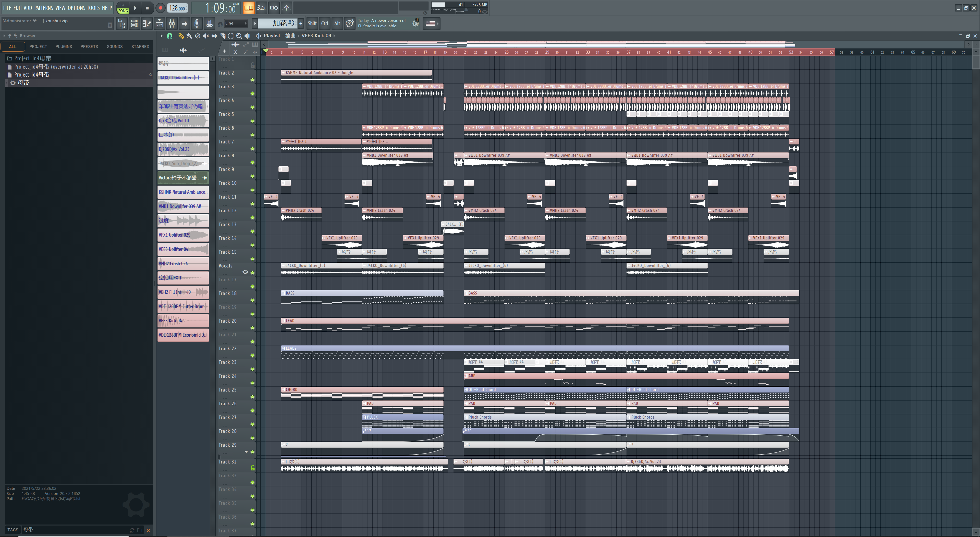Open the Mixer window from the toolbar
Screen dimensions: 980x537
[x=172, y=23]
